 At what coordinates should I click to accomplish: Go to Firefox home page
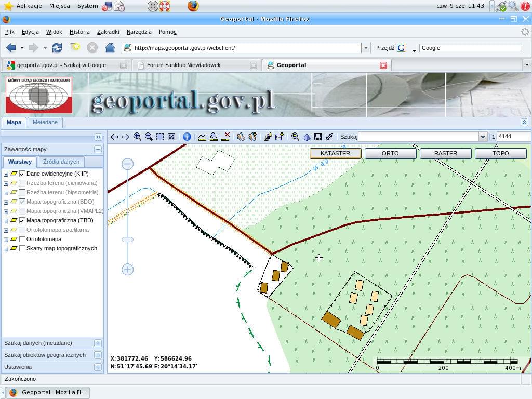click(110, 47)
